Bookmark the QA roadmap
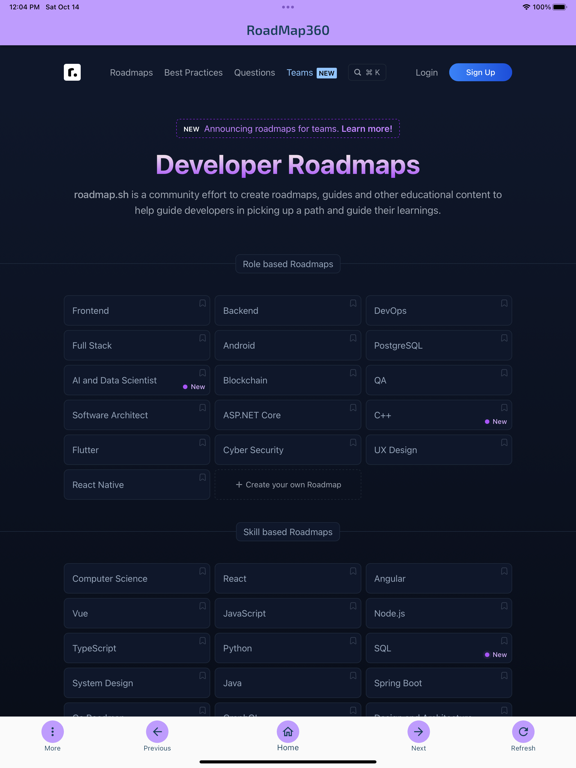The width and height of the screenshot is (576, 768). tap(504, 373)
